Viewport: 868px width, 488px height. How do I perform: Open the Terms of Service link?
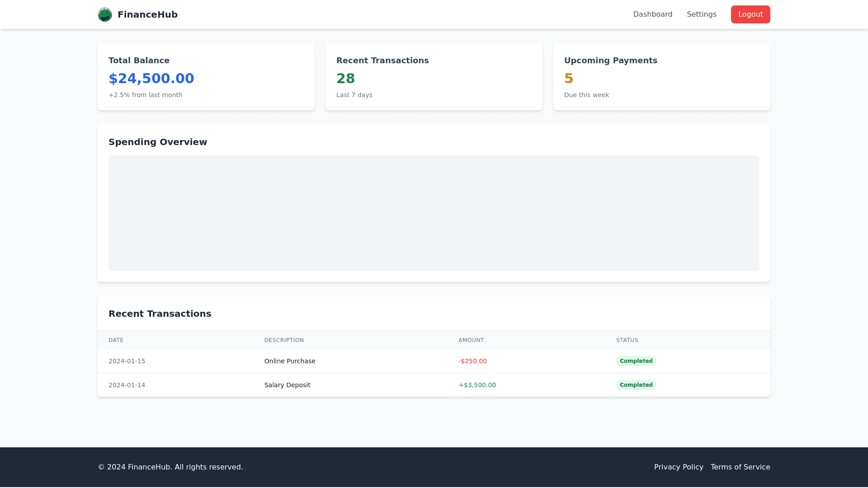click(741, 467)
